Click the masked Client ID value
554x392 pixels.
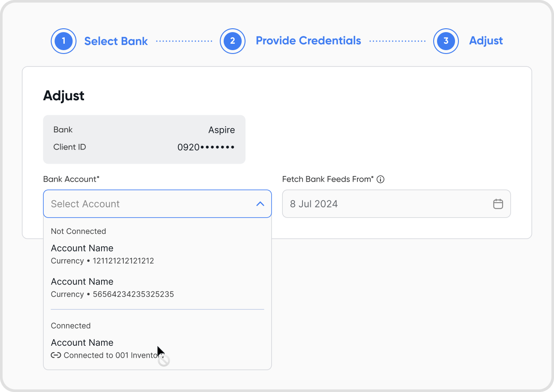(206, 147)
